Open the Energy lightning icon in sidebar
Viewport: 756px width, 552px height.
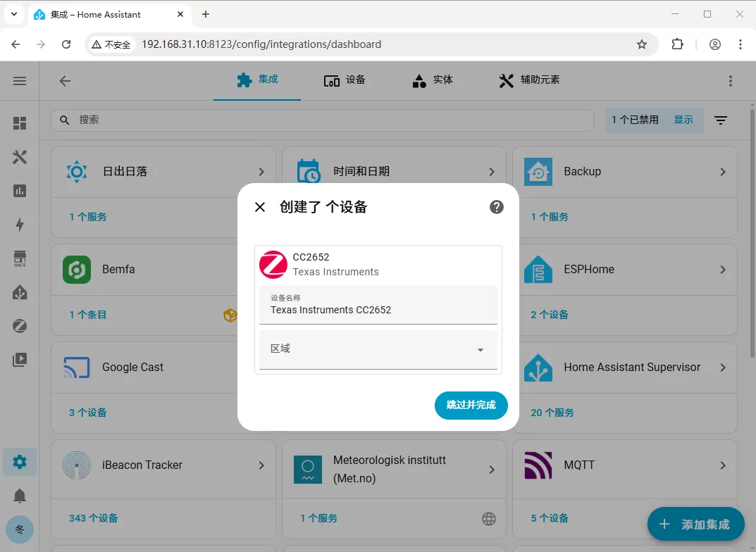pos(20,225)
